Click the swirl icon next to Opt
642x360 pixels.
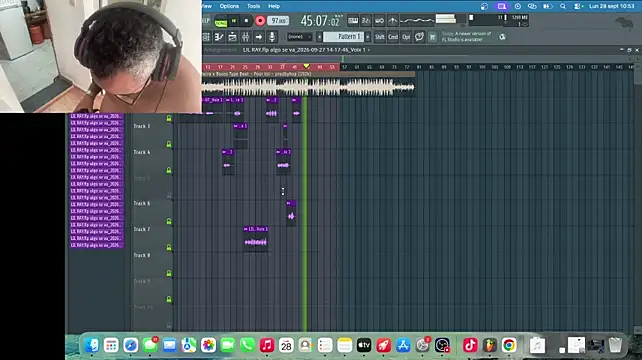coord(419,37)
